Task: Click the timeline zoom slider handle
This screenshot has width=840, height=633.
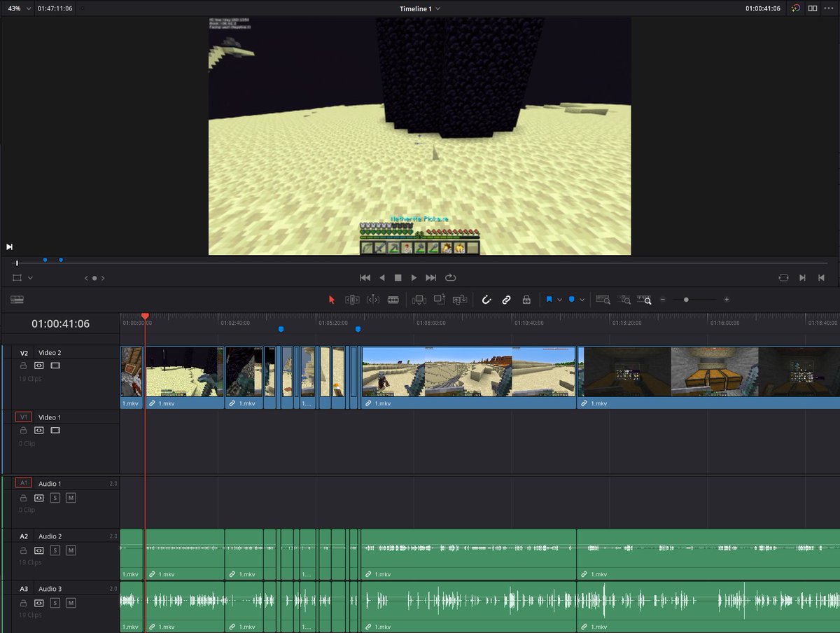Action: 686,300
